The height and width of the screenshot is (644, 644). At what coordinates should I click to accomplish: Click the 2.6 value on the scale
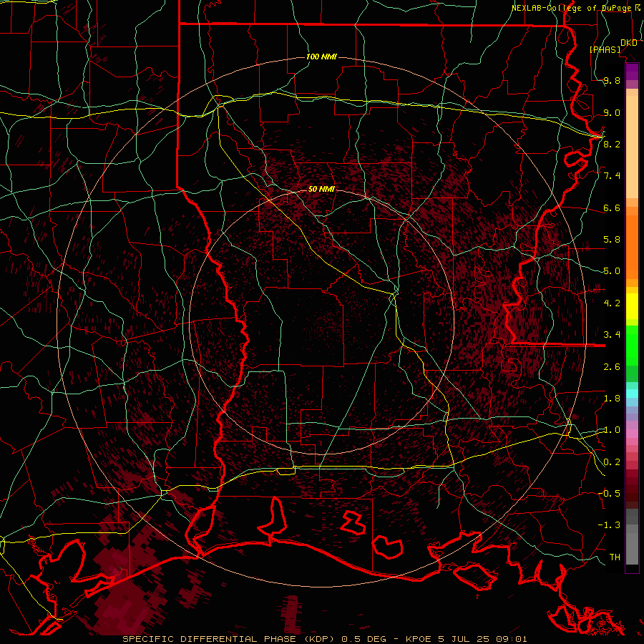pos(612,366)
